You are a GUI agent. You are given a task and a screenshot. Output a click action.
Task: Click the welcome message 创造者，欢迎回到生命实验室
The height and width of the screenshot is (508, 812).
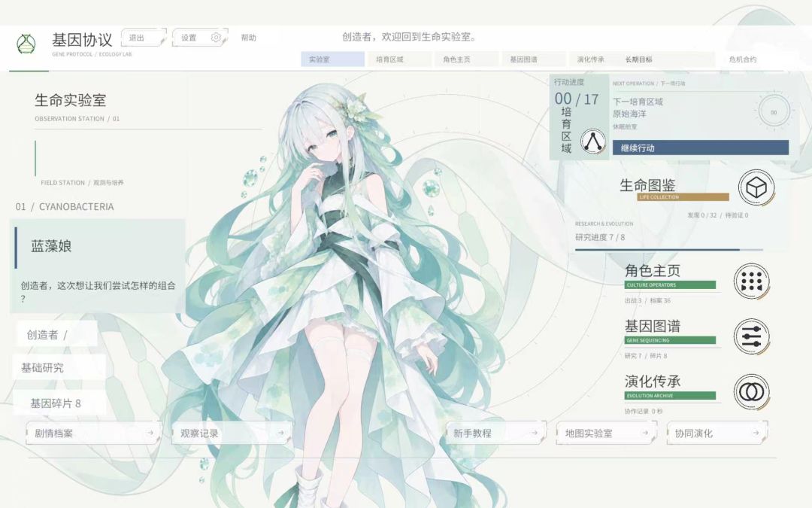(409, 37)
